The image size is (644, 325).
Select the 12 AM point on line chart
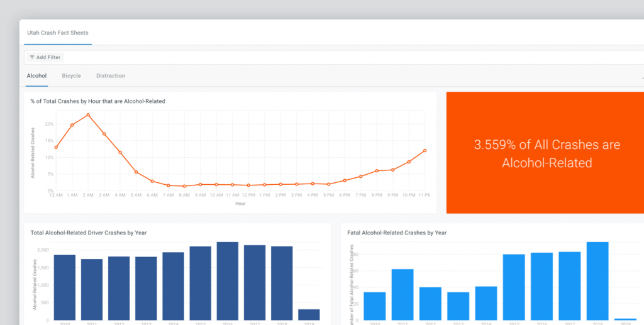[56, 148]
